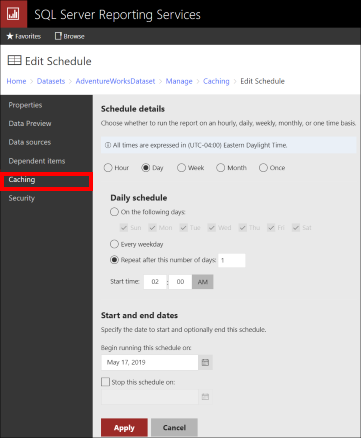Screen dimensions: 361x438
Task: Toggle the Sat checkbox
Action: (296, 228)
